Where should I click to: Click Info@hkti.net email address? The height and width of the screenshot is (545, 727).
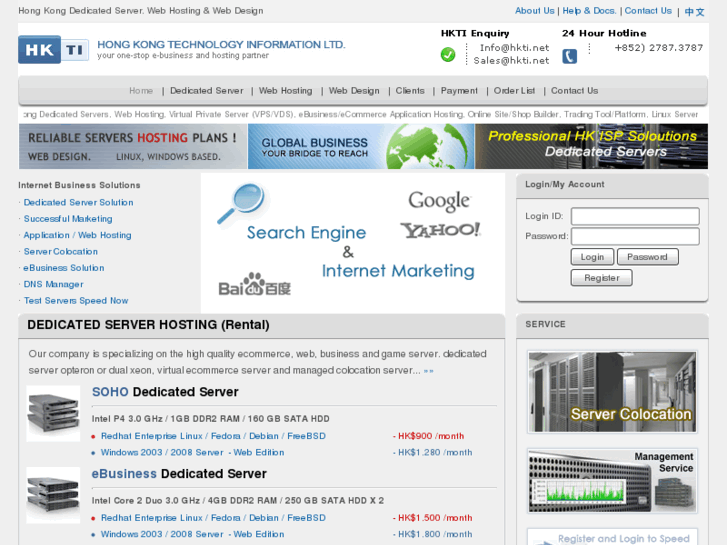514,48
